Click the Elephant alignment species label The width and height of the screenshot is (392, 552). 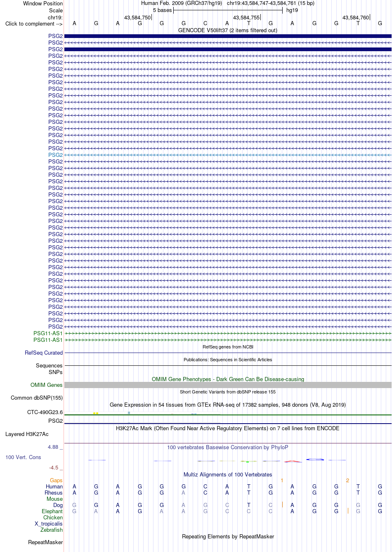point(52,511)
